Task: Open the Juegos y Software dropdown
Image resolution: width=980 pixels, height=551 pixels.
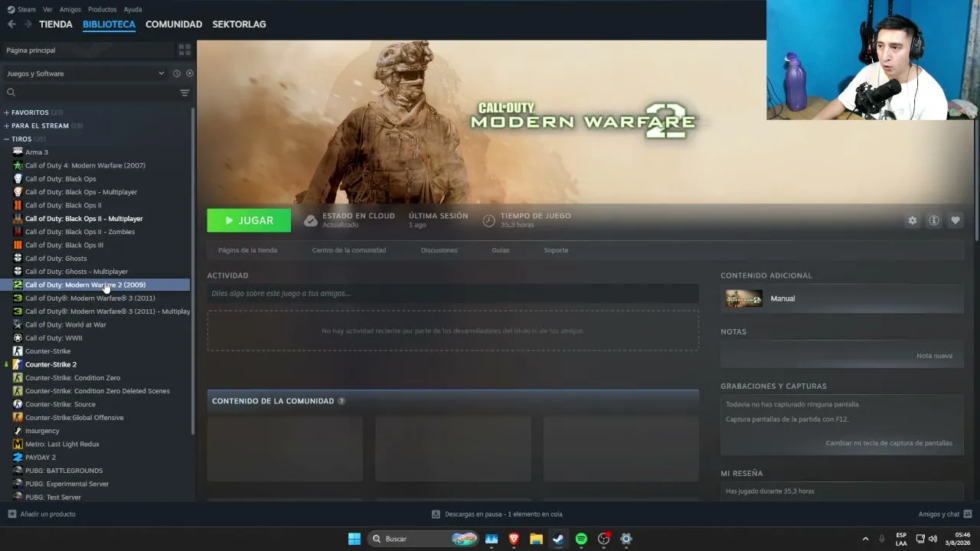Action: click(x=85, y=73)
